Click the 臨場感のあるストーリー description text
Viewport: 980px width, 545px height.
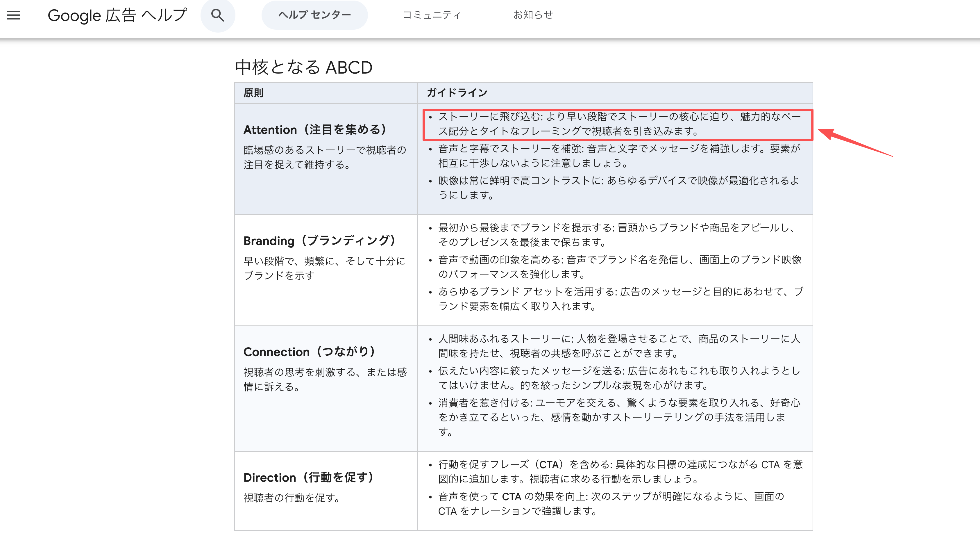325,157
